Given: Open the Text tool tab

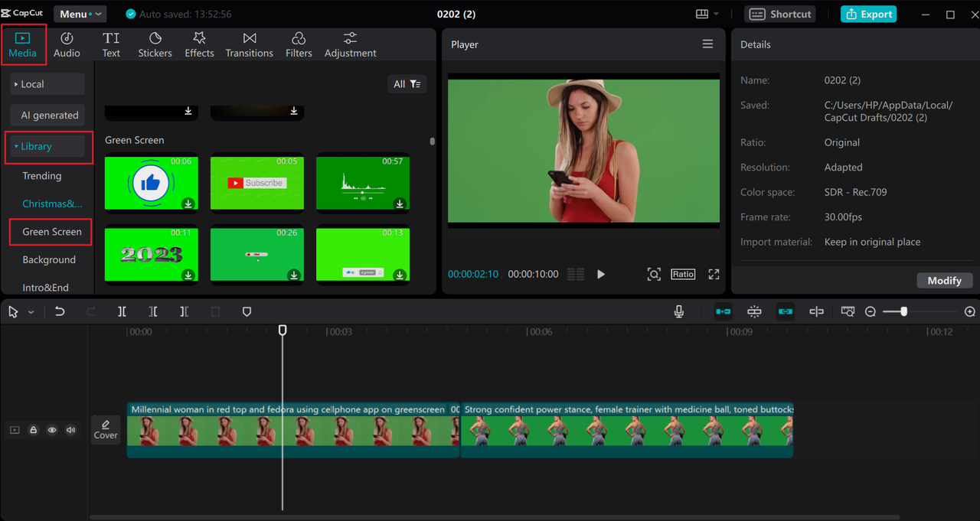Looking at the screenshot, I should [x=111, y=44].
